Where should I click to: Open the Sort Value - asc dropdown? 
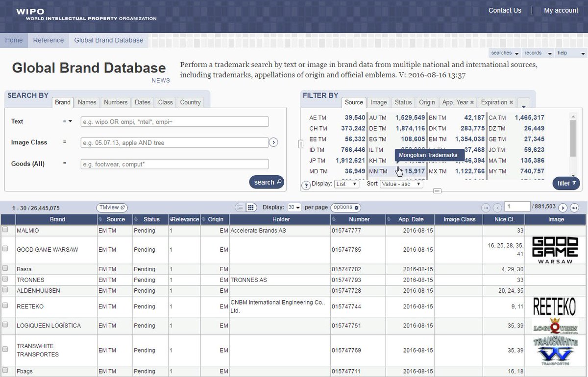[x=402, y=184]
